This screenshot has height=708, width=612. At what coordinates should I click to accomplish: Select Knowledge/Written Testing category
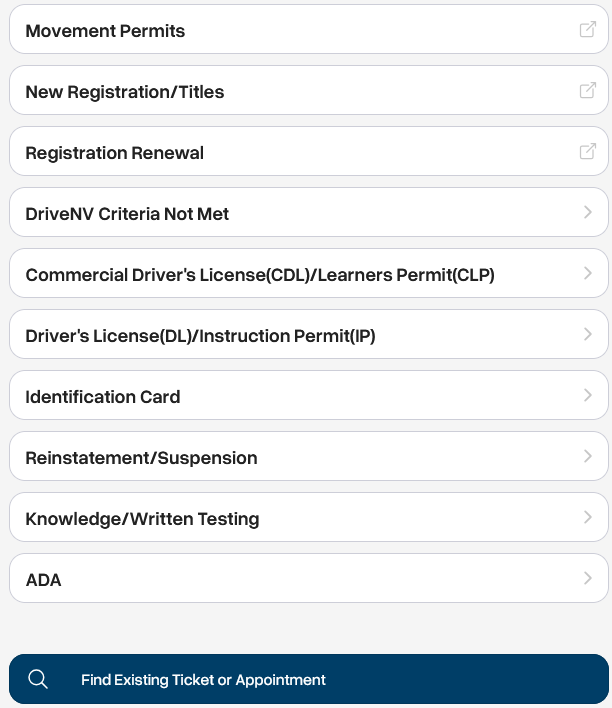click(142, 519)
